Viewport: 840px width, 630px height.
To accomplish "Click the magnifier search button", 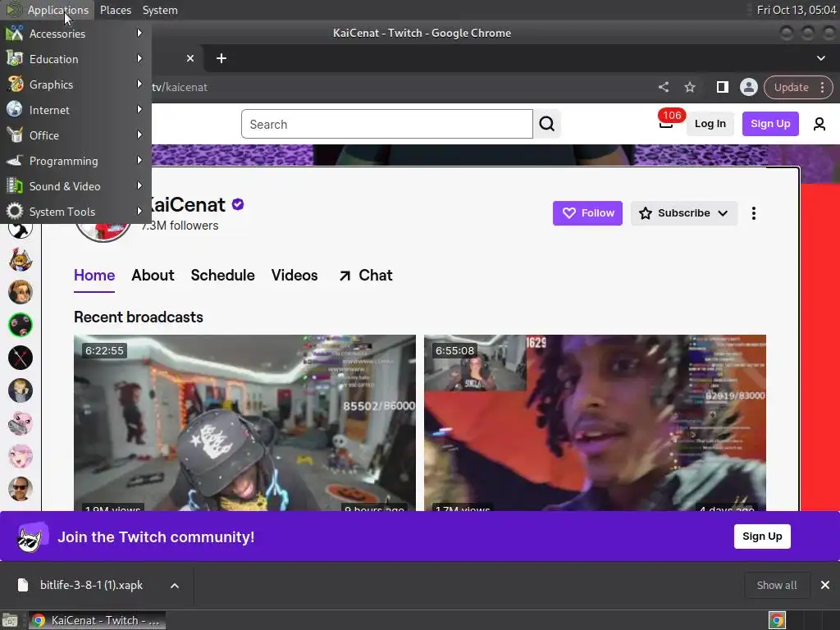I will pyautogui.click(x=547, y=124).
